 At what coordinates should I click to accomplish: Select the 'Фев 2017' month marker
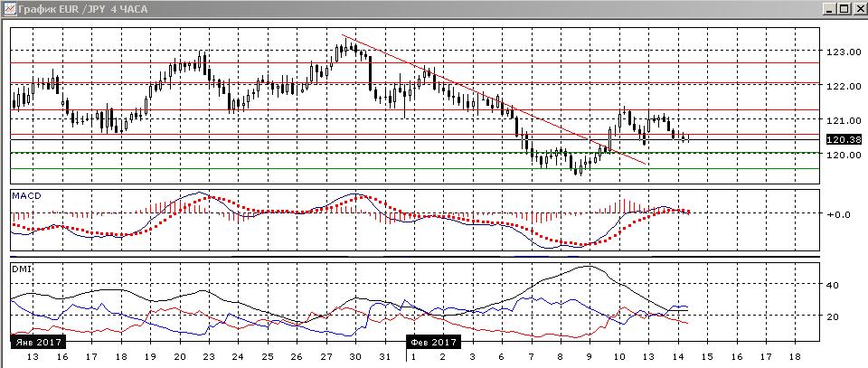click(433, 342)
